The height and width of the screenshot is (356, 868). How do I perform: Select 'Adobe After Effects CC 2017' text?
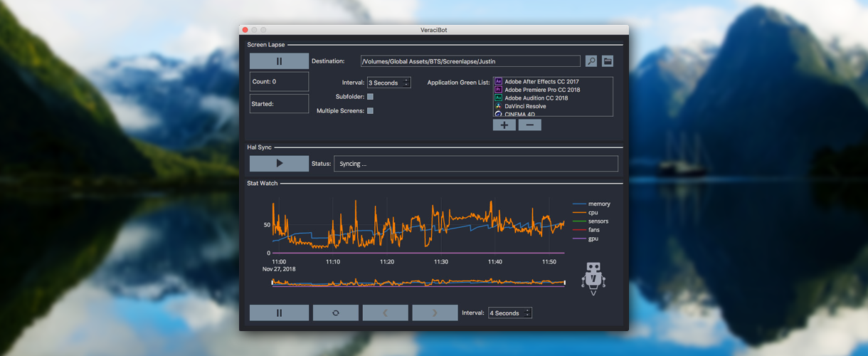click(x=541, y=82)
